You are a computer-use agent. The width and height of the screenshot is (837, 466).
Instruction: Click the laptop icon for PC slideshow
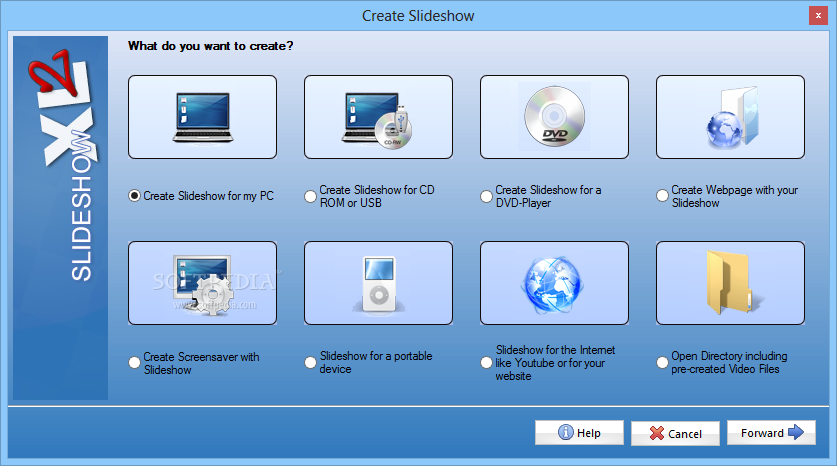[202, 117]
